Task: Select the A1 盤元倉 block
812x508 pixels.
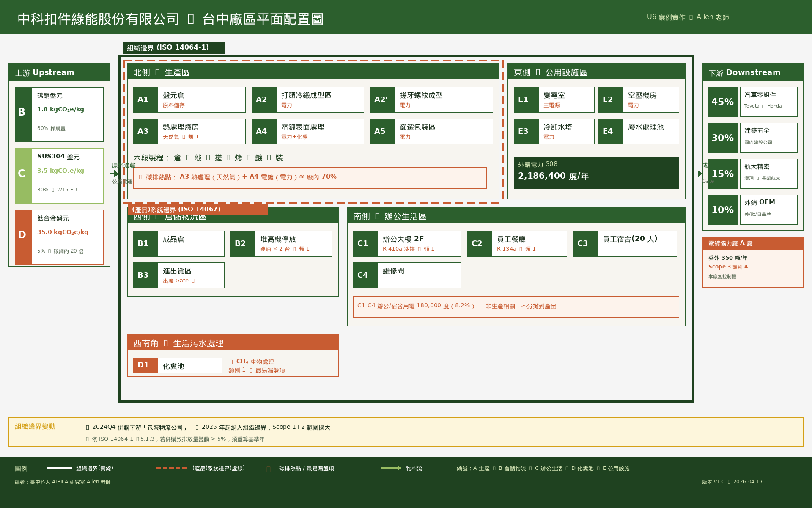Action: 189,100
